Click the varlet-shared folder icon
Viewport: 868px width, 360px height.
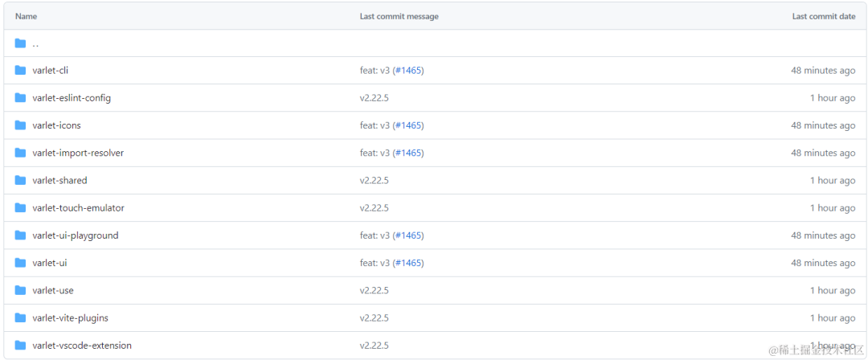tap(20, 181)
